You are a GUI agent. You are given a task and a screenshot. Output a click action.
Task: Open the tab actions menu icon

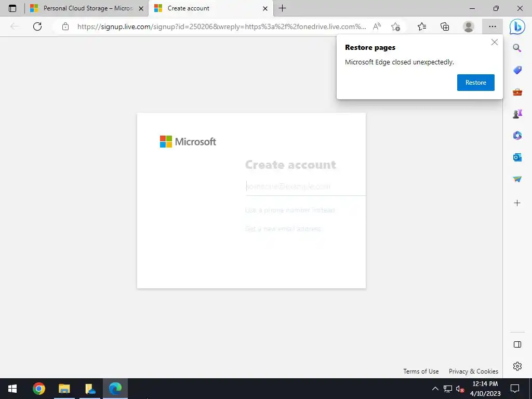click(12, 8)
